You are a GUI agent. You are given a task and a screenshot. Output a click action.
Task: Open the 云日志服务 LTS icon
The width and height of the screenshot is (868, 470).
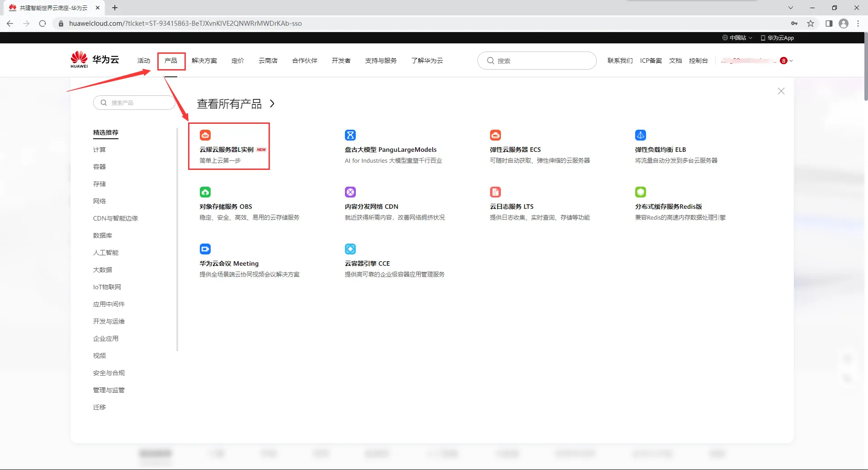click(x=495, y=192)
